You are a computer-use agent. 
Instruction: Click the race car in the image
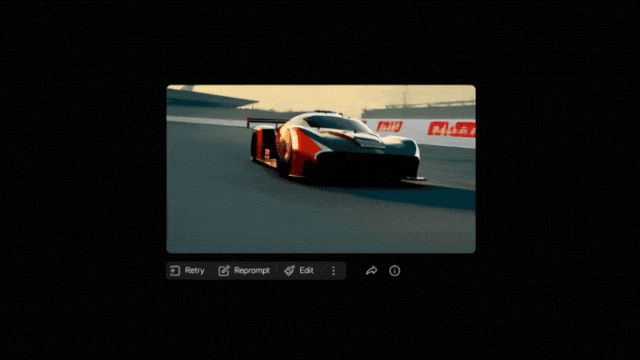coord(335,147)
